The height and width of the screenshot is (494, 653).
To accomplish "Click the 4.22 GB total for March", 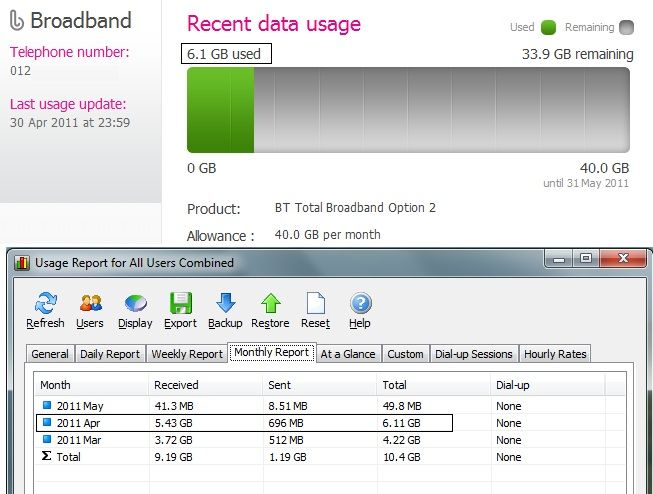I will (401, 440).
